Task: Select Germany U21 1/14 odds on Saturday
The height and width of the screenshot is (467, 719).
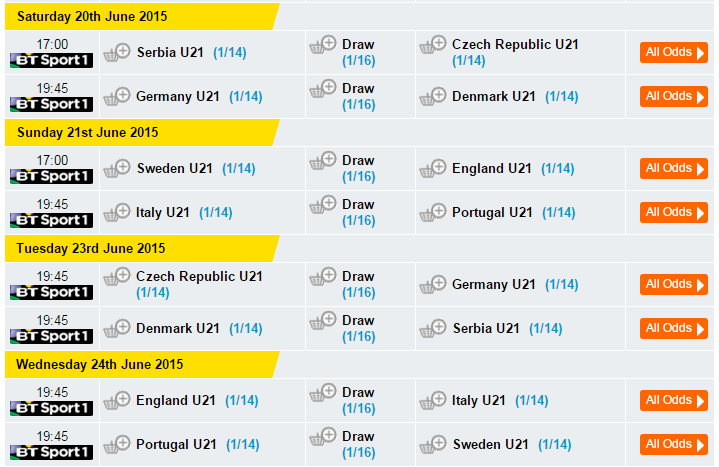Action: [x=246, y=96]
